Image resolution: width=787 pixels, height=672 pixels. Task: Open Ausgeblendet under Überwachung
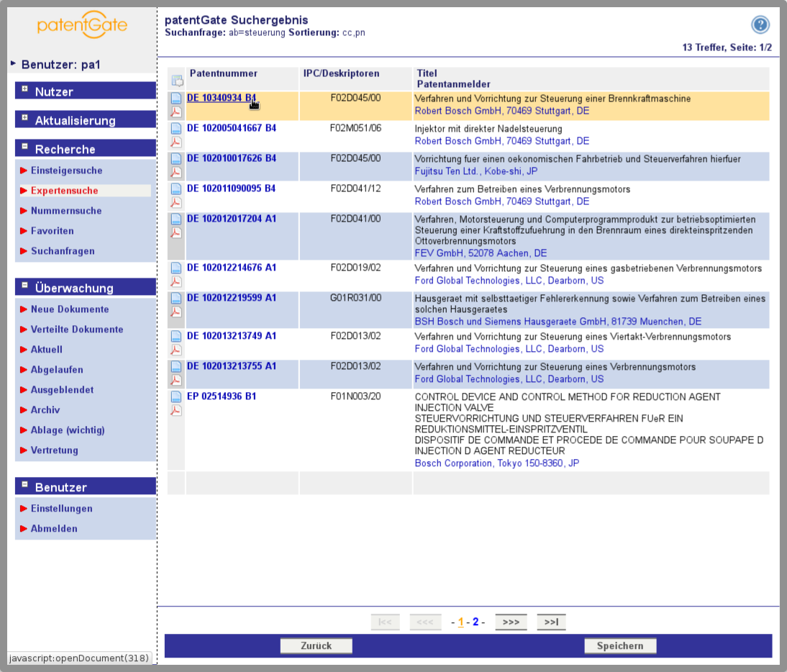click(63, 390)
